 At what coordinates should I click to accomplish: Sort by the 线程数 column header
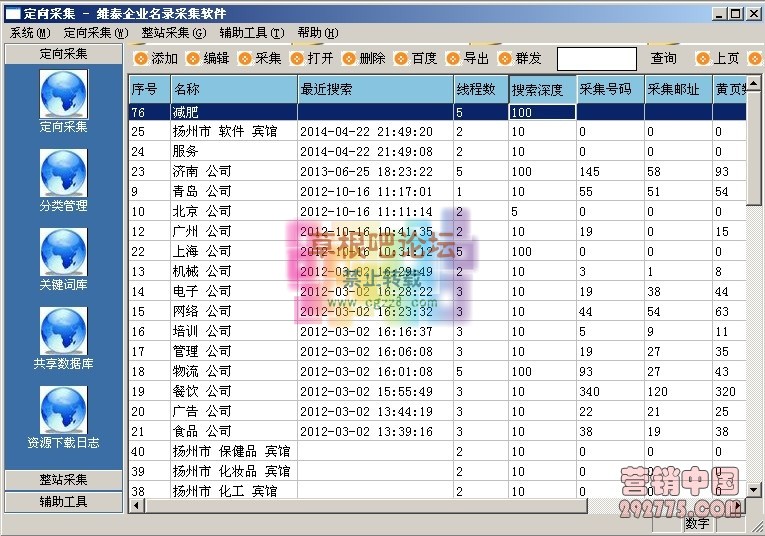pyautogui.click(x=481, y=89)
